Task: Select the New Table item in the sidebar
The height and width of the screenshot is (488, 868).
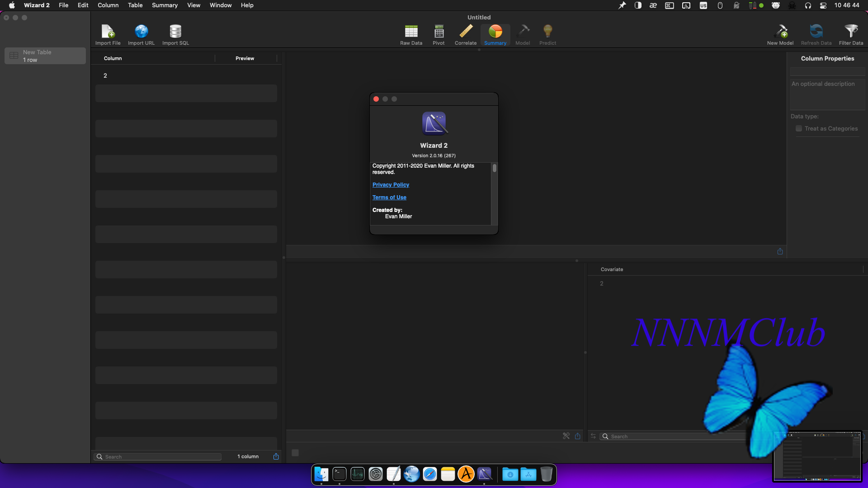Action: pyautogui.click(x=45, y=56)
